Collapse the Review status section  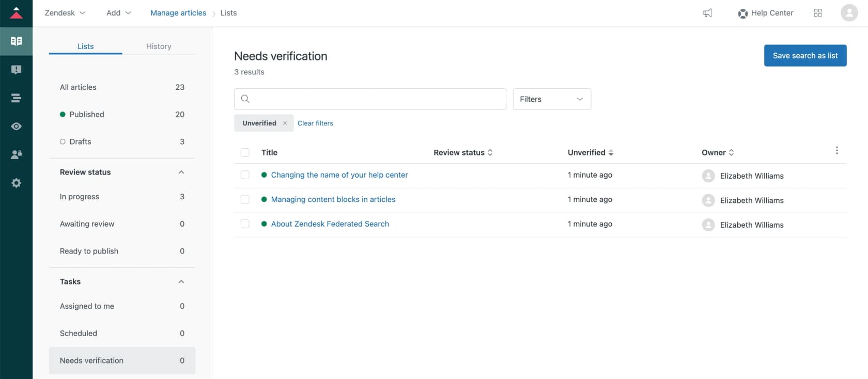click(x=181, y=172)
